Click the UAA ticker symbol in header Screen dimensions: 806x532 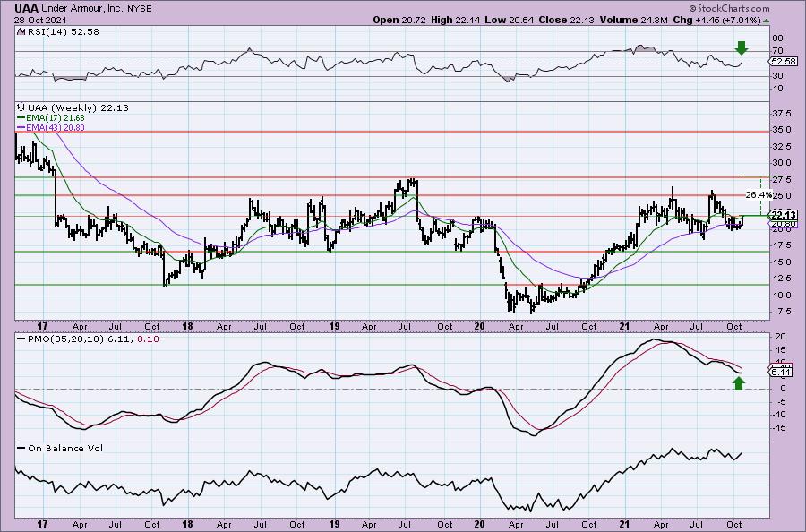(25, 8)
